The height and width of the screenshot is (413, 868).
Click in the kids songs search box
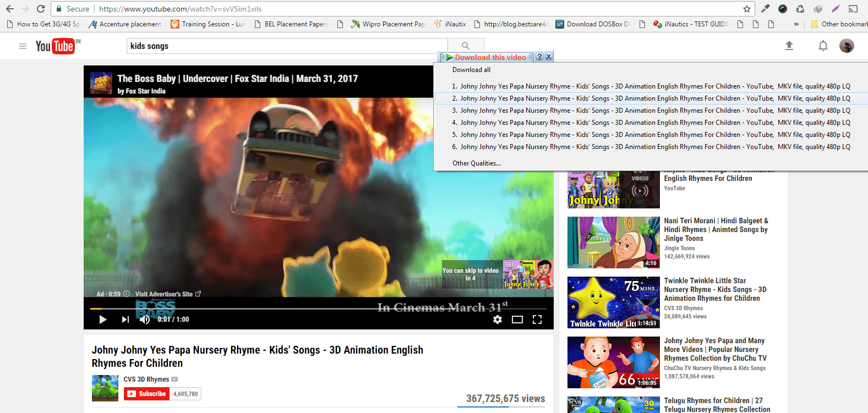click(x=287, y=46)
